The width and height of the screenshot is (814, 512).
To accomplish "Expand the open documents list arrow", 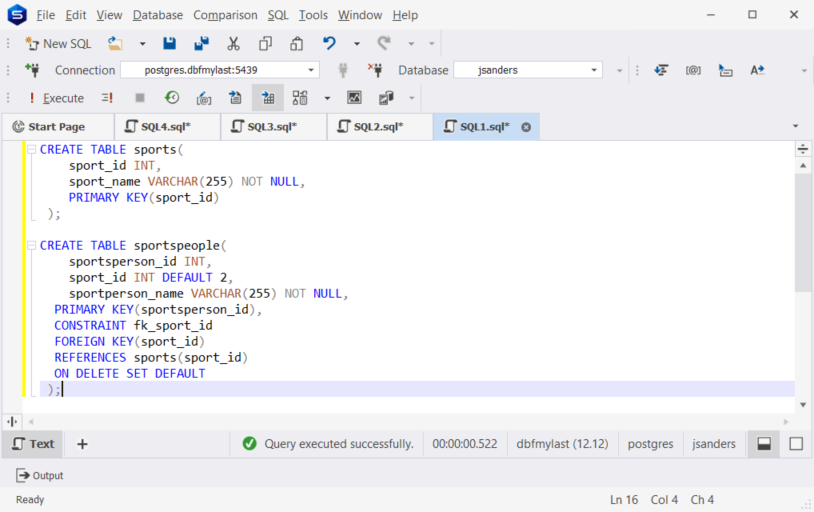I will pos(795,126).
